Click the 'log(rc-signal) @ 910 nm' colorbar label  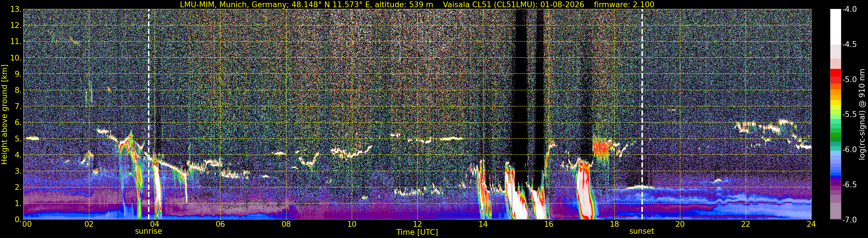[x=863, y=114]
